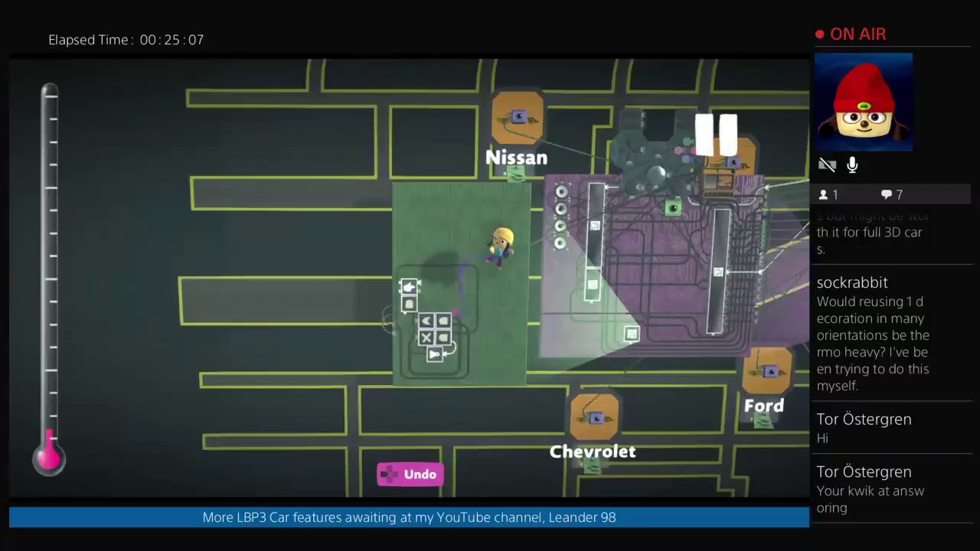Click the lowest chip with the curved wire
Viewport: 980px width, 551px height.
[x=435, y=354]
